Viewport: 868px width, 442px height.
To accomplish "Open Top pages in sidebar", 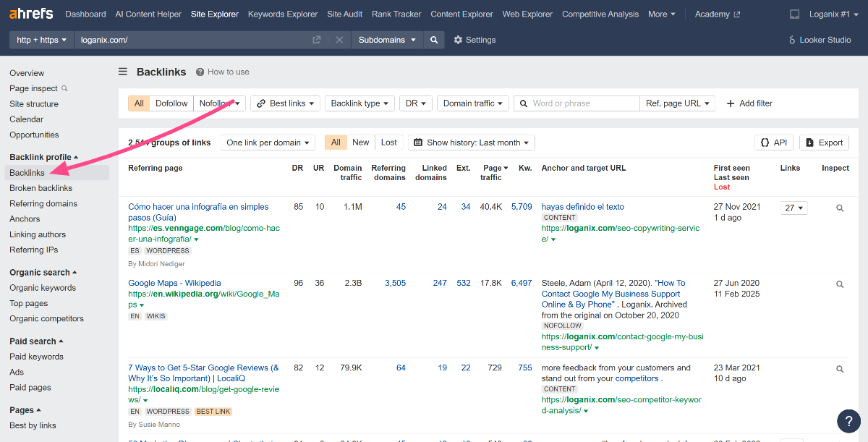I will click(x=29, y=304).
